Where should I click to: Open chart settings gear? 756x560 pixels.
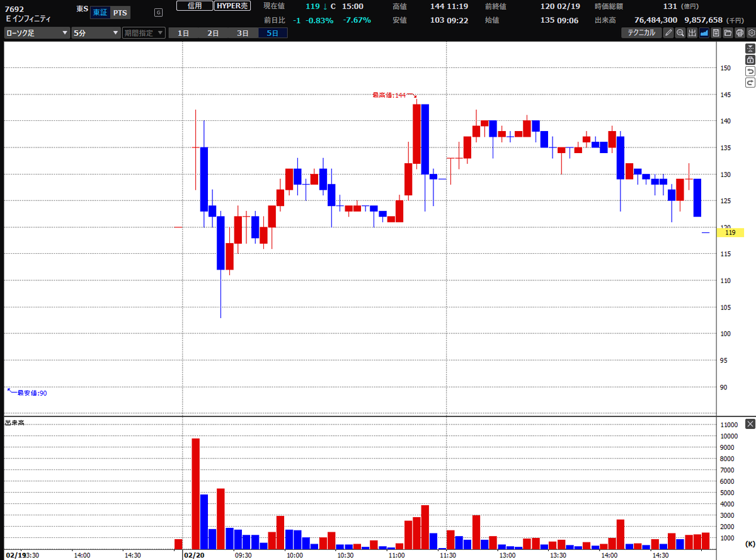[750, 33]
